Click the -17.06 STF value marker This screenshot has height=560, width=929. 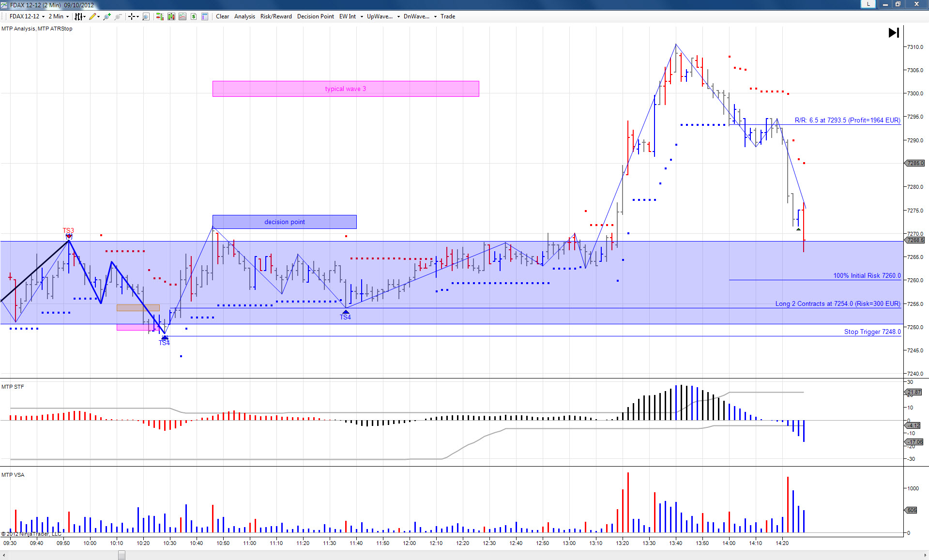pos(914,442)
